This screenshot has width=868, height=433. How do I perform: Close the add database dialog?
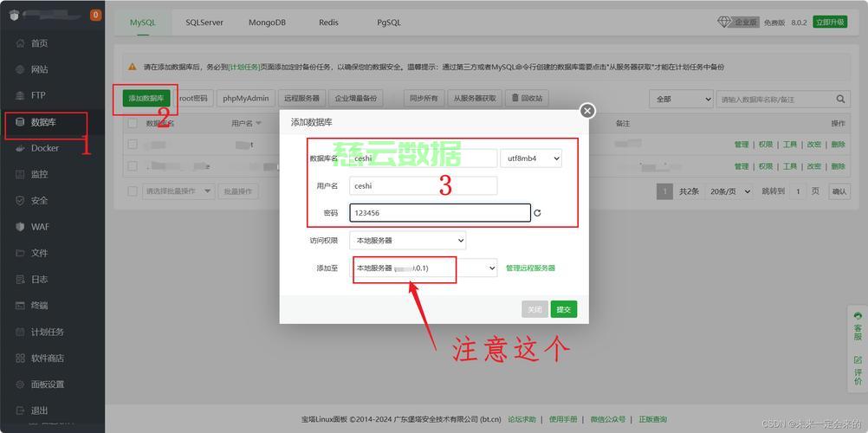(x=587, y=111)
